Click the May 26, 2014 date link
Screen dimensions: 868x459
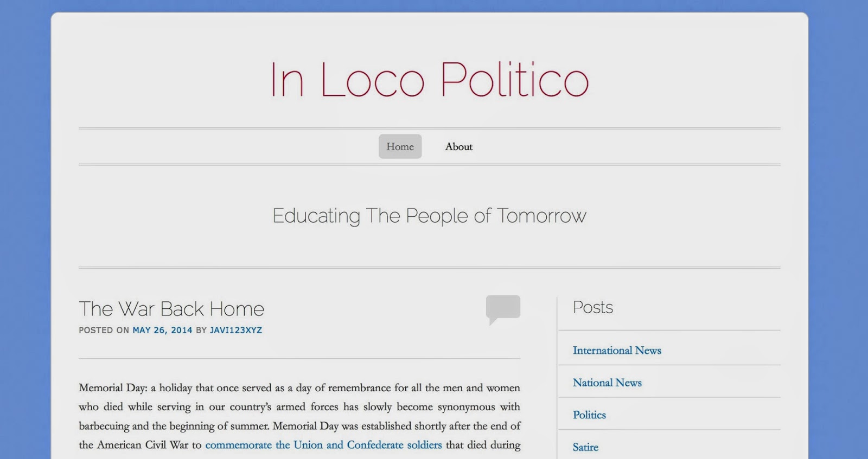162,330
